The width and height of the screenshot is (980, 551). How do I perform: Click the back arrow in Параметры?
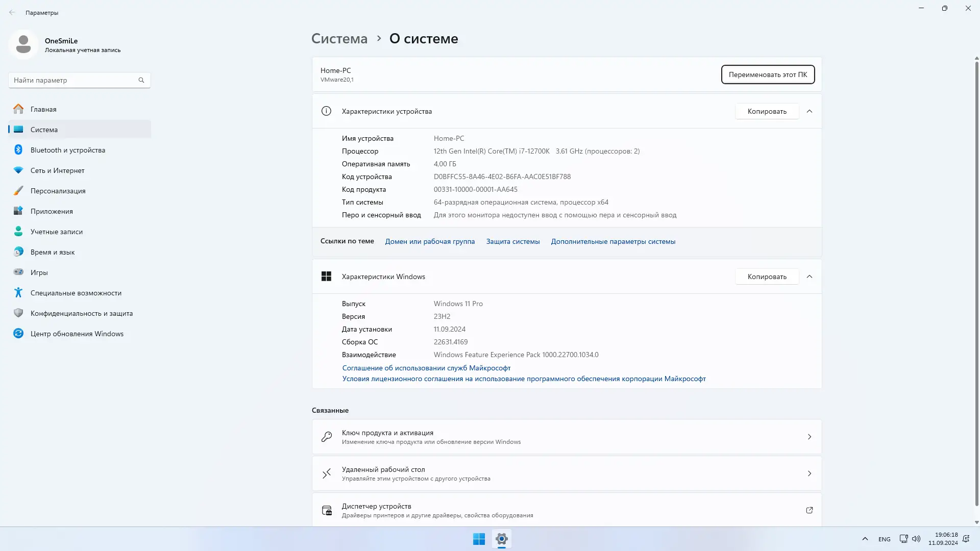tap(12, 13)
